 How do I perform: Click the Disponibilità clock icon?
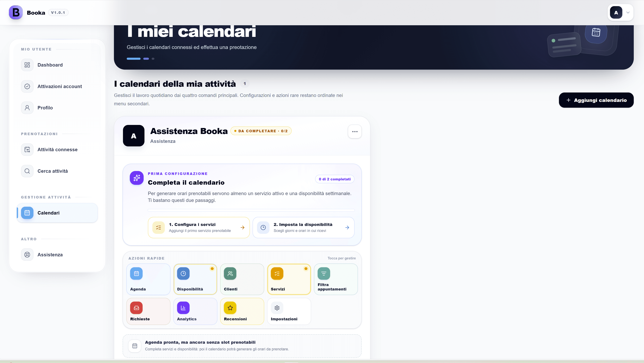[x=183, y=274]
